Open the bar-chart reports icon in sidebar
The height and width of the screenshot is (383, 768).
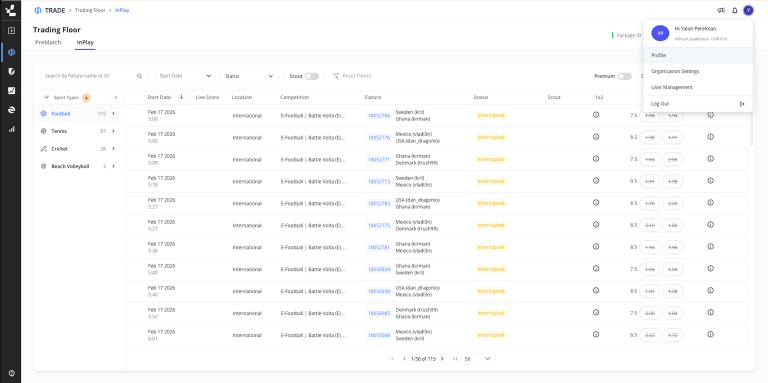pos(11,129)
